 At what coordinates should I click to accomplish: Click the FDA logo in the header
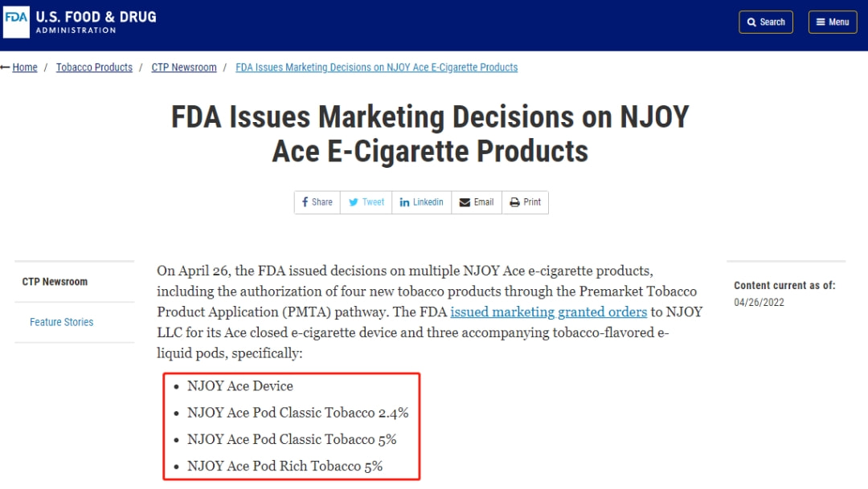tap(16, 22)
